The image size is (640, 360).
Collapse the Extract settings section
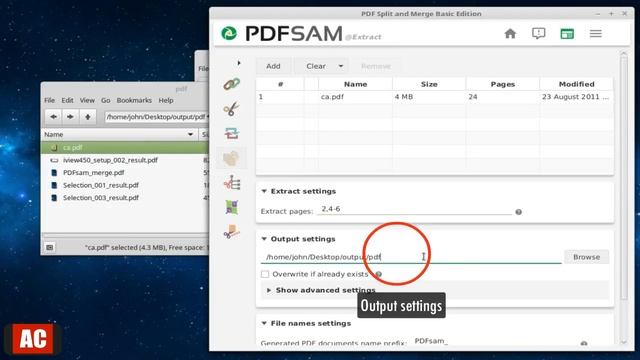pos(264,191)
